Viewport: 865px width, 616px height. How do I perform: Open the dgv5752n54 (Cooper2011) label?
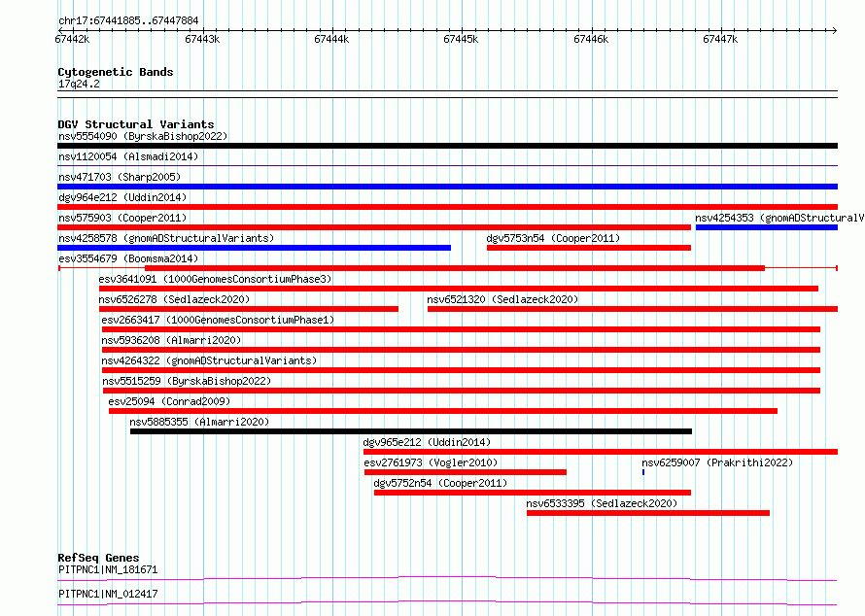[x=441, y=483]
